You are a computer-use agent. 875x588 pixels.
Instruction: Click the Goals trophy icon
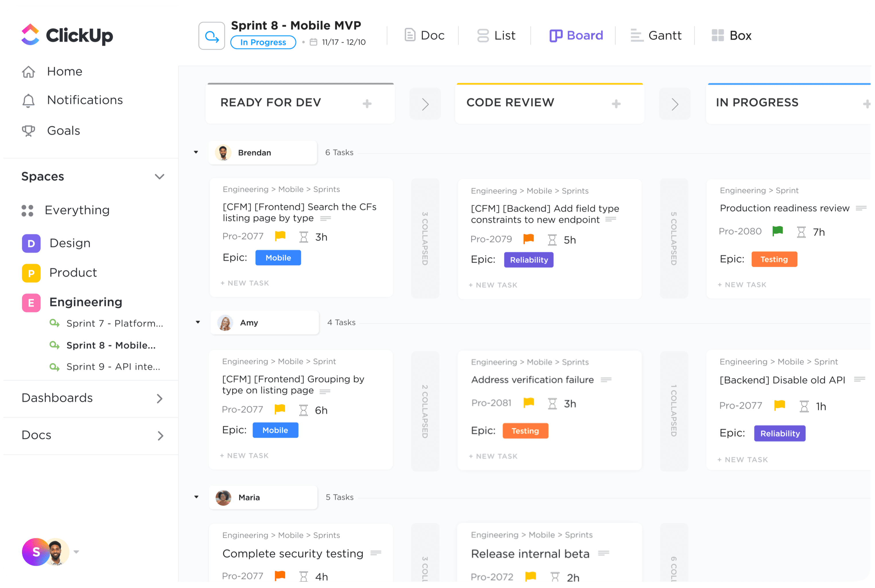click(x=28, y=131)
